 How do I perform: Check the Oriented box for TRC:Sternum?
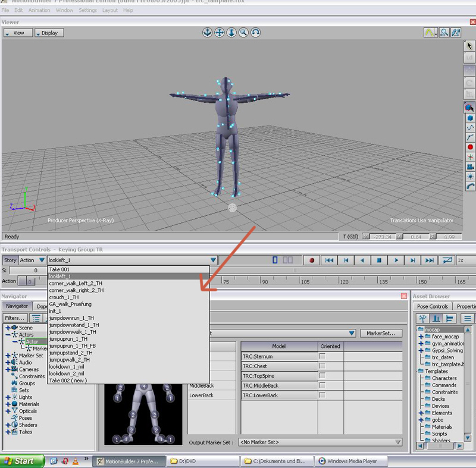tap(322, 356)
